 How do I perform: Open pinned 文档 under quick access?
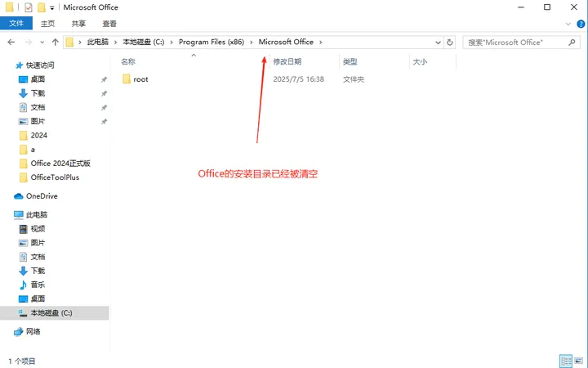[x=38, y=107]
